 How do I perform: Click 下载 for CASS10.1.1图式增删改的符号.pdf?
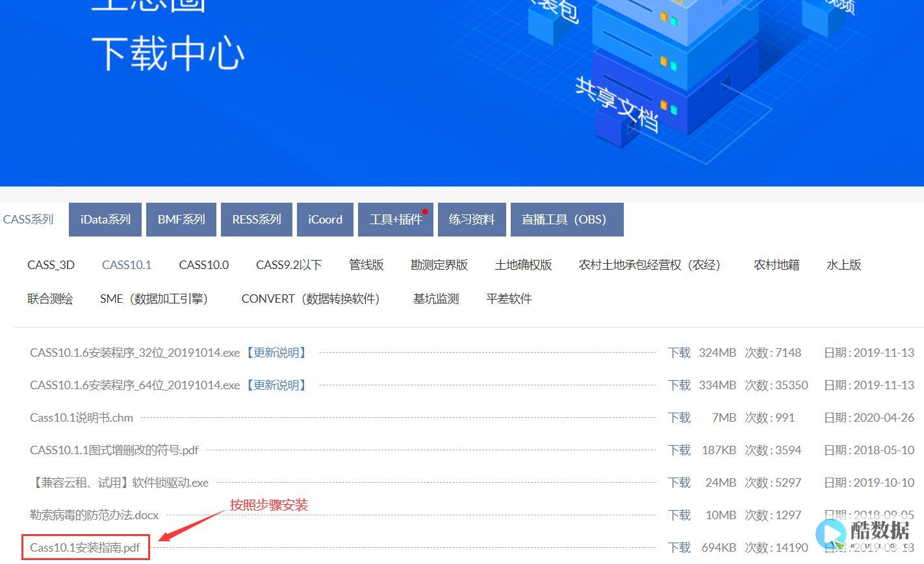click(x=679, y=450)
